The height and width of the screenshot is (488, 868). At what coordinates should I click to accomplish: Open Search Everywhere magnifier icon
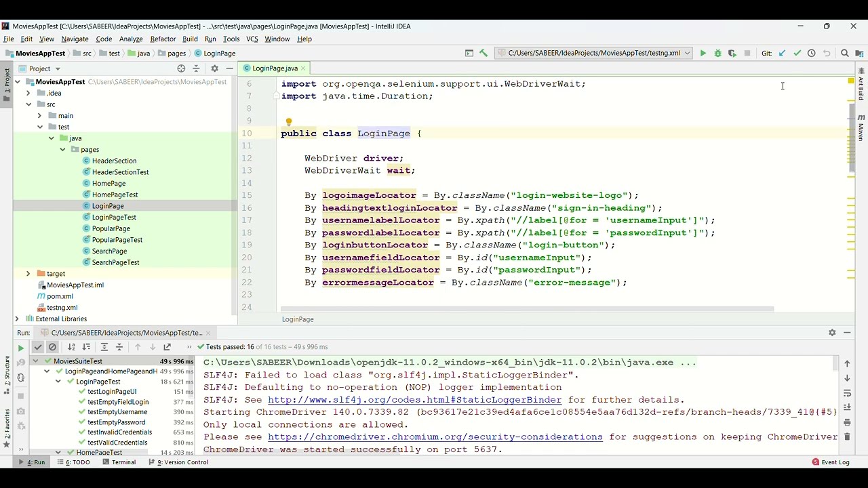pyautogui.click(x=845, y=53)
